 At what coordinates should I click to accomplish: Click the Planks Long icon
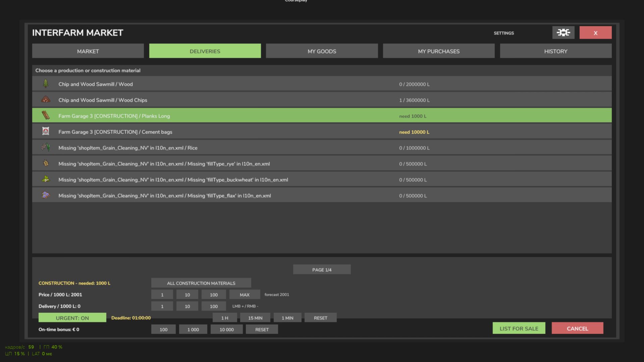coord(46,115)
